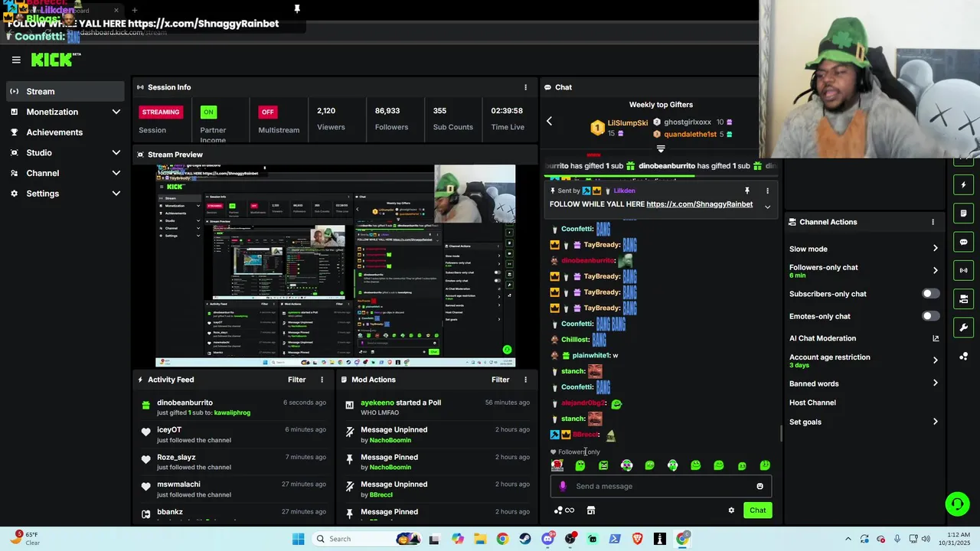This screenshot has width=980, height=551.
Task: Toggle Subscribers-only chat switch
Action: pyautogui.click(x=930, y=294)
